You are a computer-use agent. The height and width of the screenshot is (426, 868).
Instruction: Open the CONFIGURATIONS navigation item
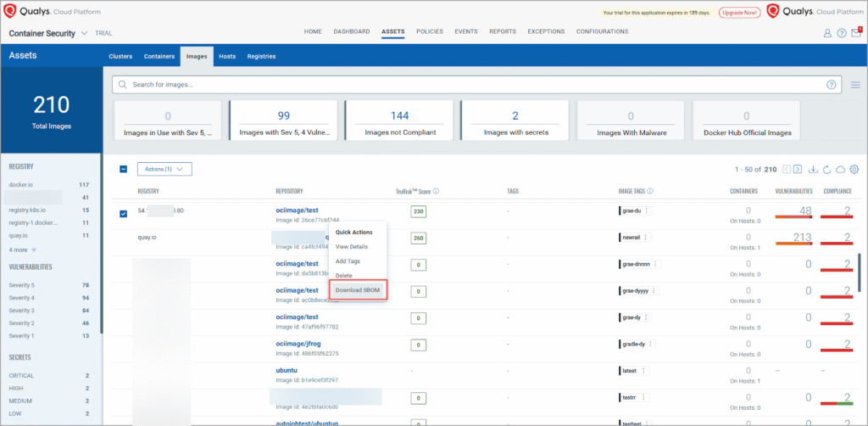point(603,31)
